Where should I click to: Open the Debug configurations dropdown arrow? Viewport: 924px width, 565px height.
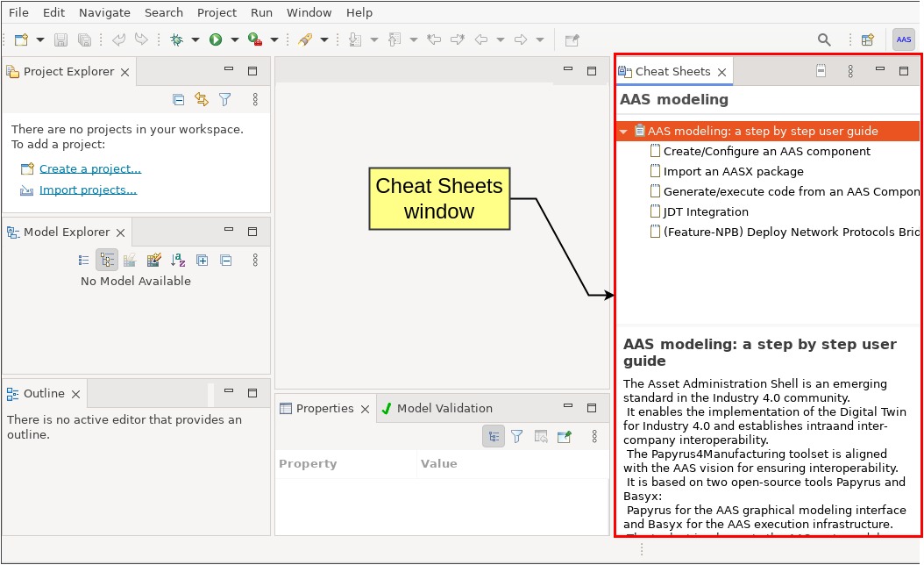pos(195,40)
